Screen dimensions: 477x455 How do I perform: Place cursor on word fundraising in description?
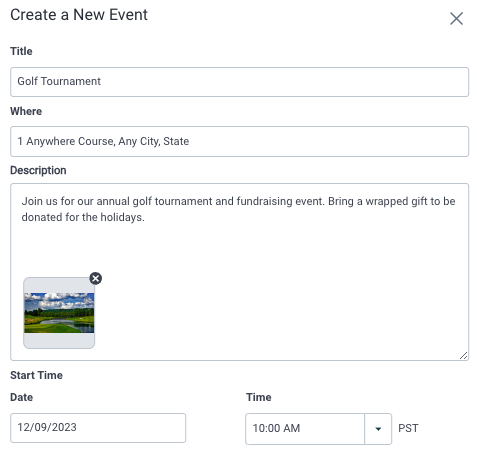point(264,201)
